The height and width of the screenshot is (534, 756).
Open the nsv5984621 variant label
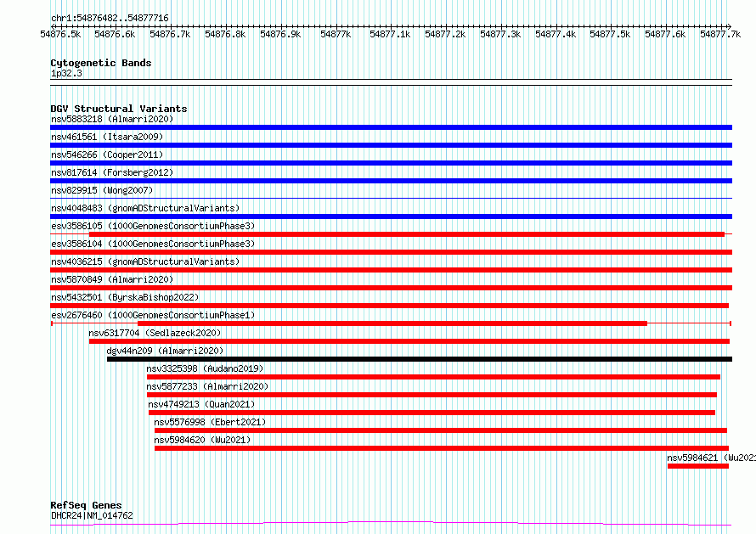point(711,458)
